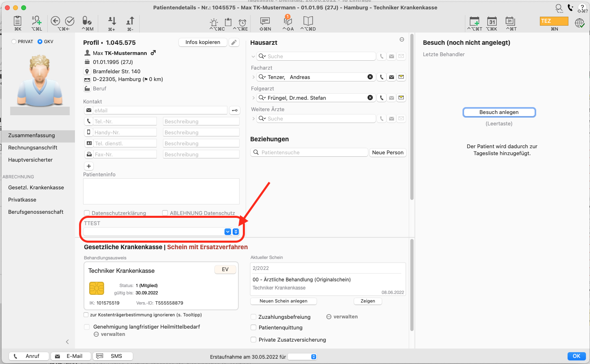
Task: Open the calendar 31 icon
Action: click(x=492, y=22)
